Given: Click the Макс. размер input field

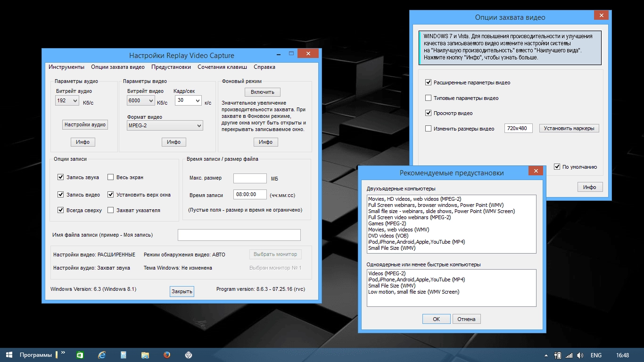Looking at the screenshot, I should (250, 178).
